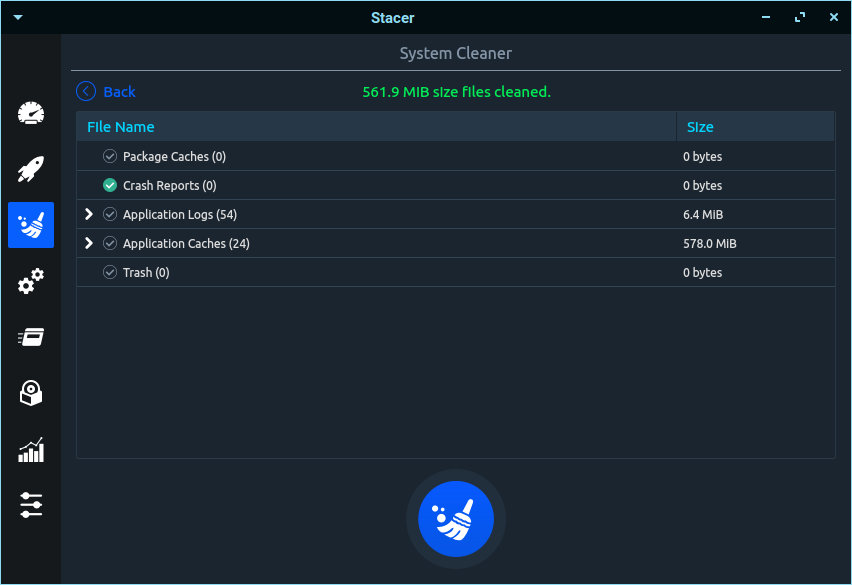This screenshot has height=585, width=852.
Task: Click the 6.4 MiB size value
Action: 703,215
